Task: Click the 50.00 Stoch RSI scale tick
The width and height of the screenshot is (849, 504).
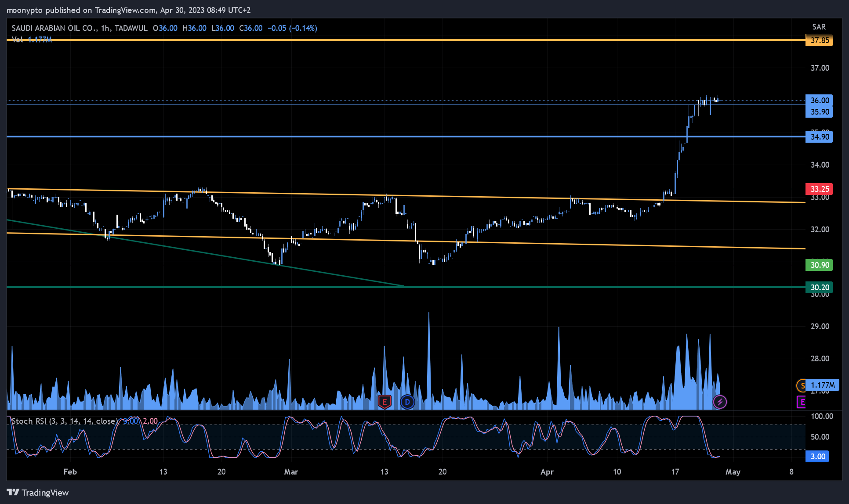Action: pos(820,437)
